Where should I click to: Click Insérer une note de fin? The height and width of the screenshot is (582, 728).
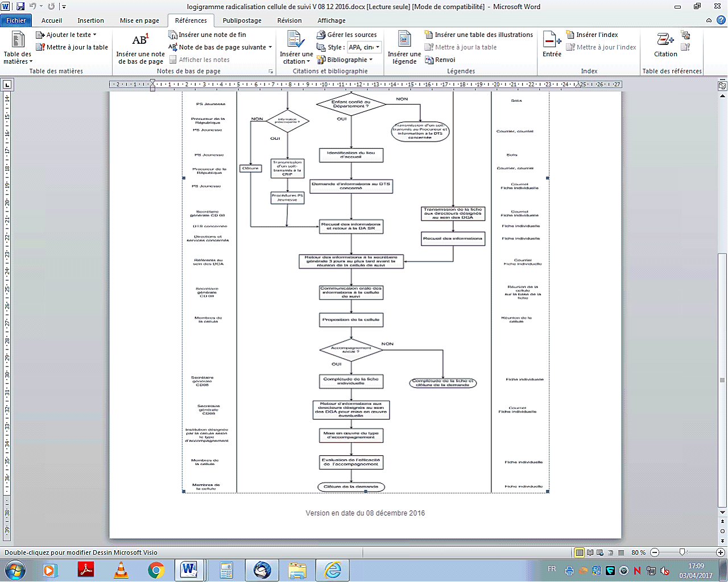coord(207,35)
